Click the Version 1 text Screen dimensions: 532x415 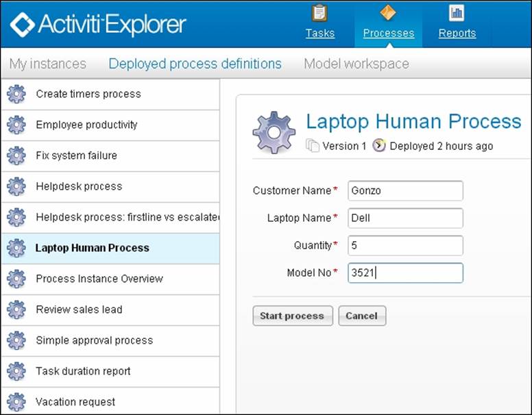click(344, 146)
